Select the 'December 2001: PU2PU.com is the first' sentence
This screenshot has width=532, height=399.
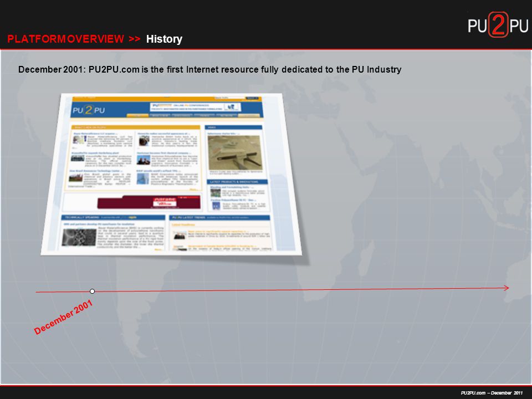(x=209, y=70)
